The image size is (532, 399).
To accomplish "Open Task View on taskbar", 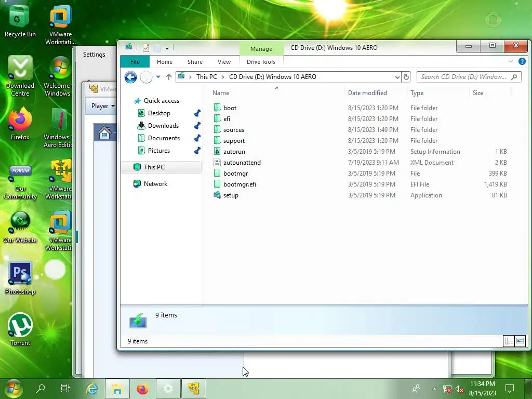I will 65,389.
